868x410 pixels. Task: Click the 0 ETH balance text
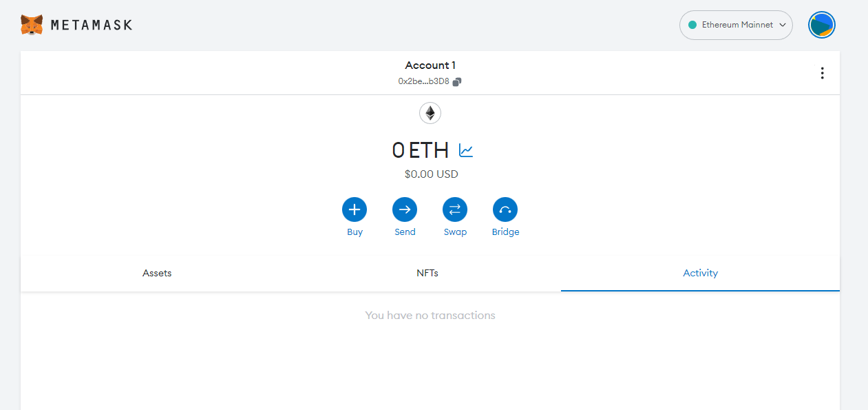point(420,150)
